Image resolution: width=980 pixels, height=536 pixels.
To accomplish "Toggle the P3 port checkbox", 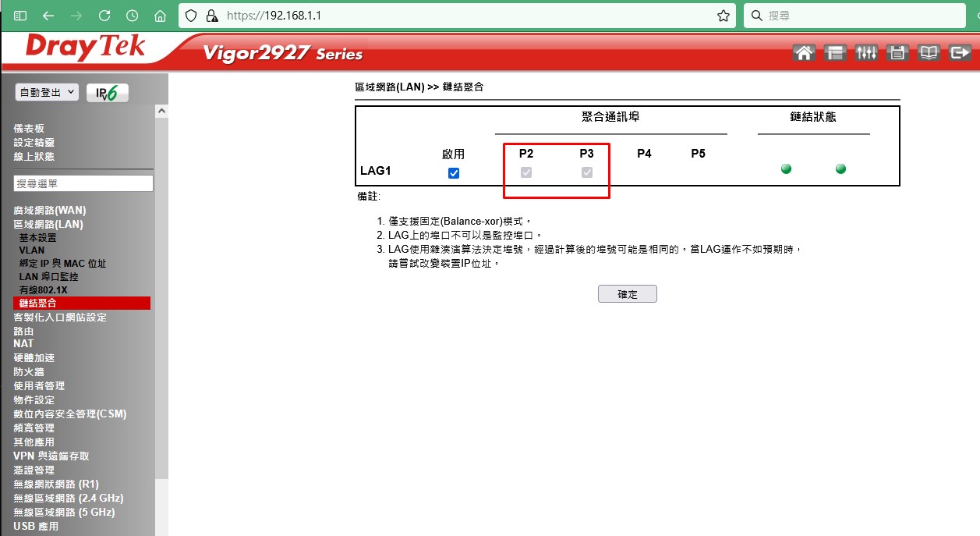I will point(587,172).
